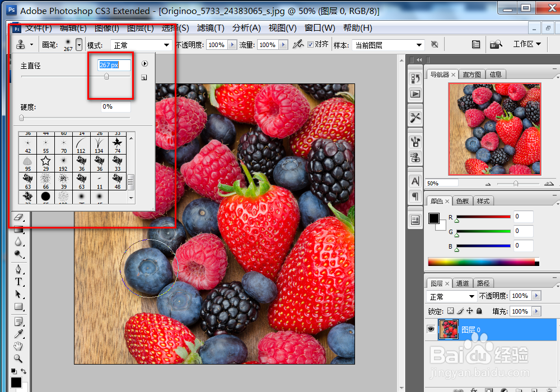
Task: Select the Hand tool
Action: point(18,346)
